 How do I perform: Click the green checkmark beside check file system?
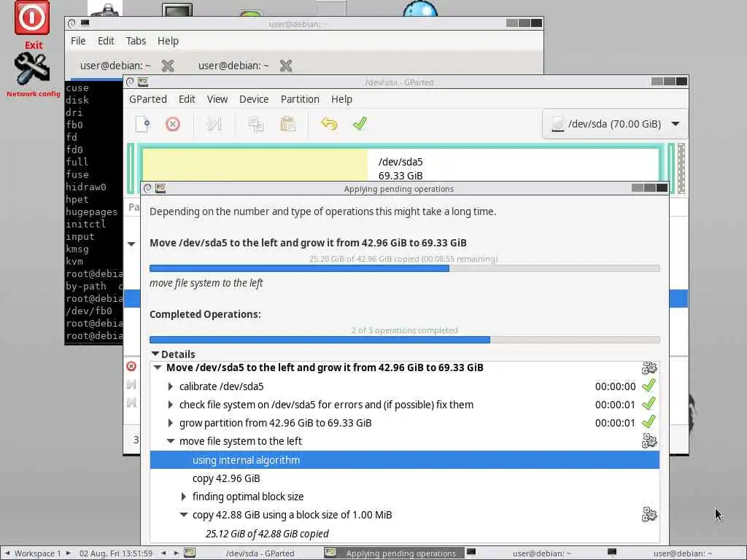(x=649, y=404)
